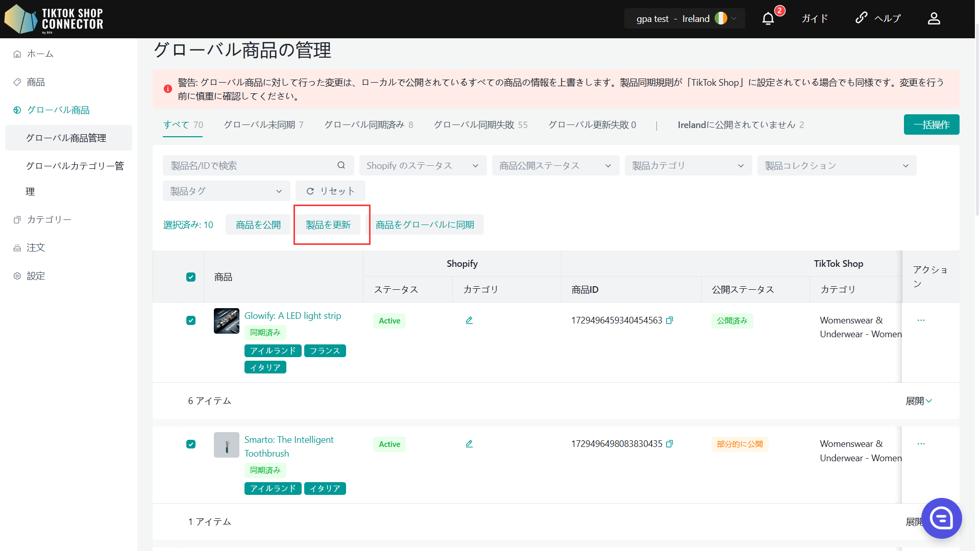Open the ガイド link in header

click(x=815, y=19)
